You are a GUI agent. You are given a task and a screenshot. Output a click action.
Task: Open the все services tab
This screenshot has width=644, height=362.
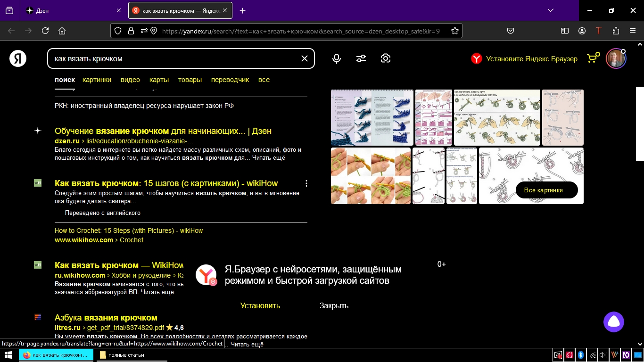pyautogui.click(x=264, y=80)
